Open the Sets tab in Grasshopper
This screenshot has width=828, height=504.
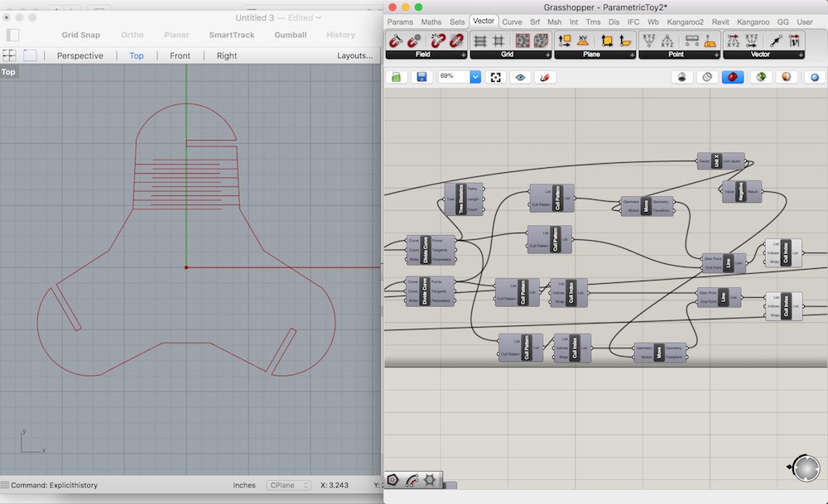[x=457, y=22]
